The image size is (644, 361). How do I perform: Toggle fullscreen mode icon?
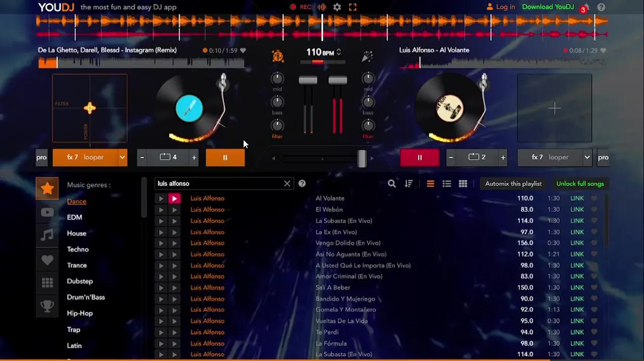pyautogui.click(x=353, y=7)
